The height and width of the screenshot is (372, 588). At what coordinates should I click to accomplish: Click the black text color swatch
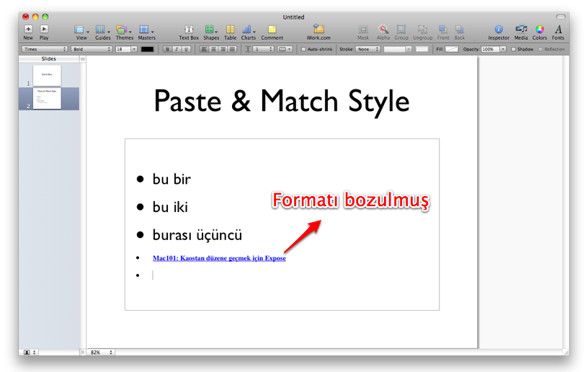pyautogui.click(x=147, y=50)
